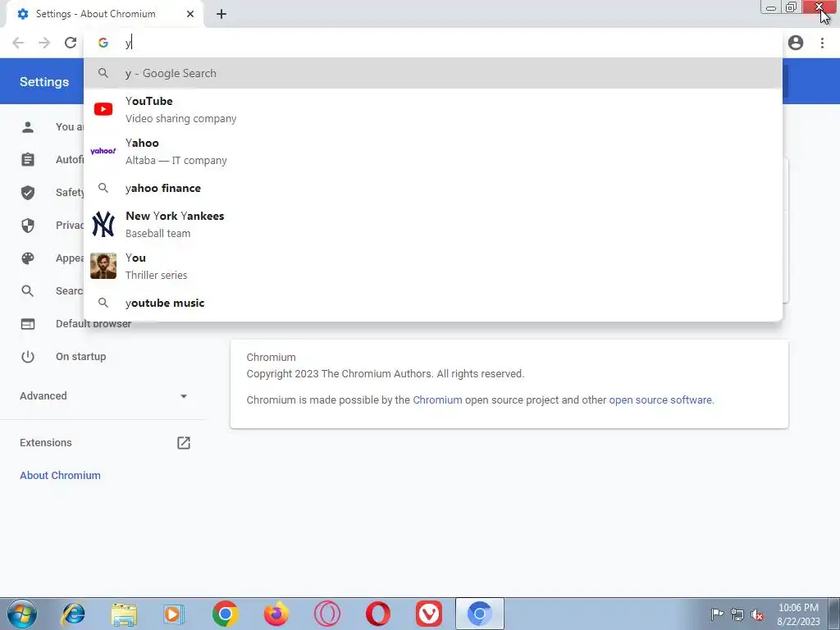Viewport: 840px width, 630px height.
Task: Click the YouTube red play logo
Action: (103, 109)
